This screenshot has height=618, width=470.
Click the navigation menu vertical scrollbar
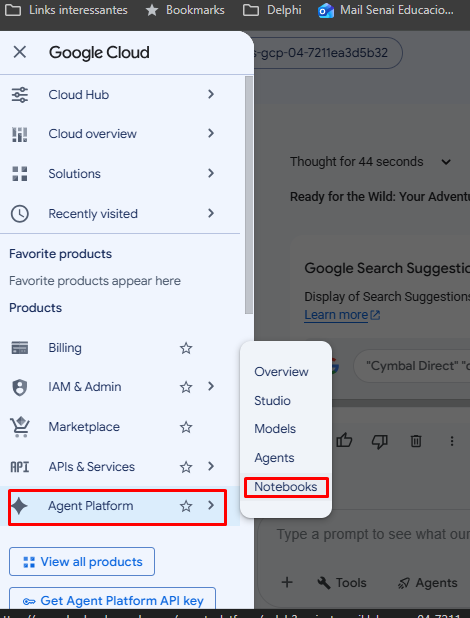click(249, 195)
